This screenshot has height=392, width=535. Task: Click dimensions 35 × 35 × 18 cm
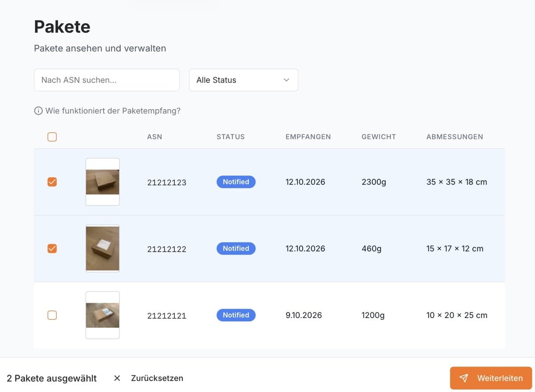coord(457,182)
